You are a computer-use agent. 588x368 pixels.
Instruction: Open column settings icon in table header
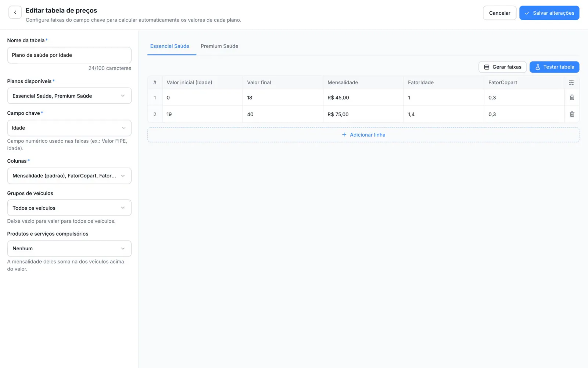coord(571,82)
